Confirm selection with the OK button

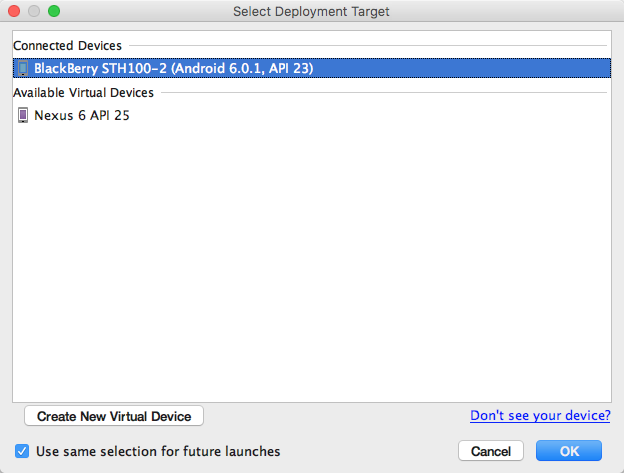[x=569, y=451]
